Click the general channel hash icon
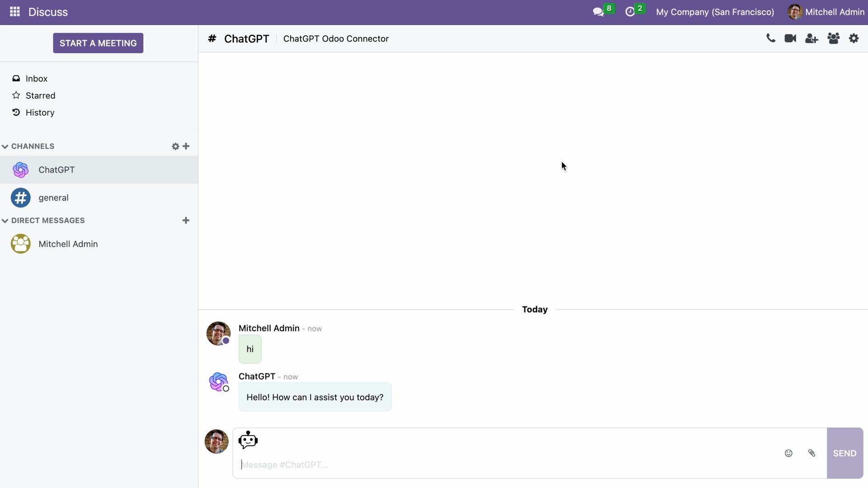868x488 pixels. click(20, 198)
